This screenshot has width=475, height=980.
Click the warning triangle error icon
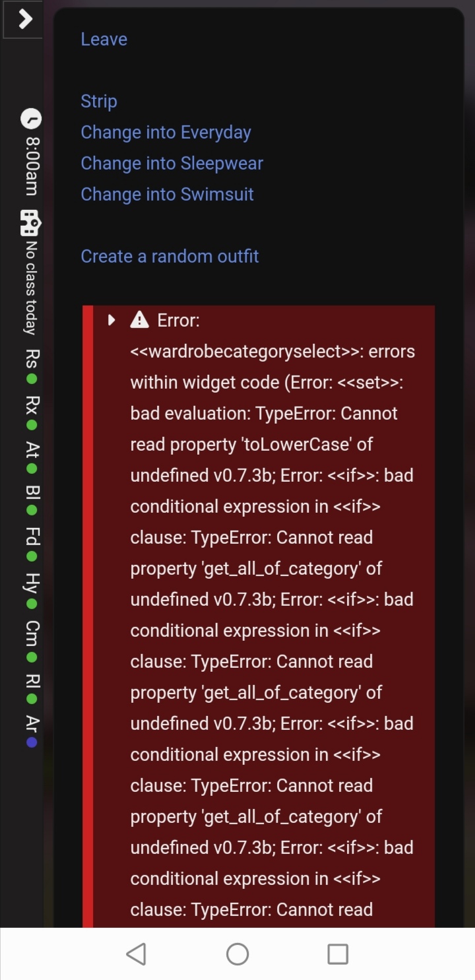point(139,320)
